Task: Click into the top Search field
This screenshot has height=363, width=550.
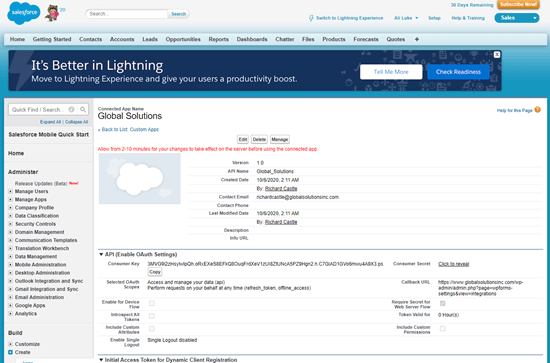Action: tap(127, 14)
